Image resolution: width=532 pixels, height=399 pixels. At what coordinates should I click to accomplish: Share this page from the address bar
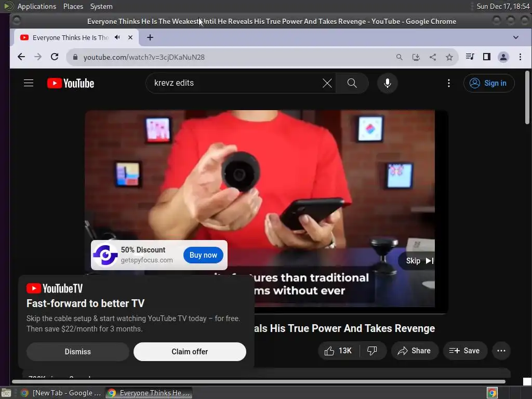coord(433,57)
